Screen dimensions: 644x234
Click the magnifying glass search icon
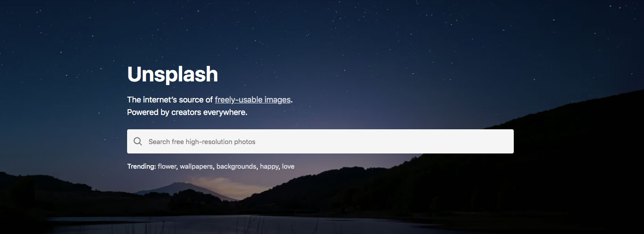138,141
